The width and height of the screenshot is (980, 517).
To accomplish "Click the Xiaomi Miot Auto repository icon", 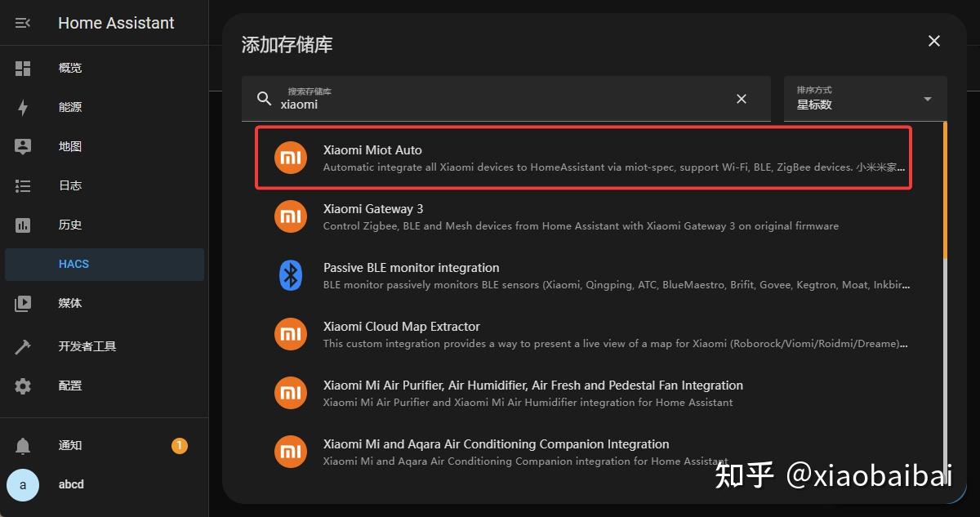I will [x=290, y=158].
